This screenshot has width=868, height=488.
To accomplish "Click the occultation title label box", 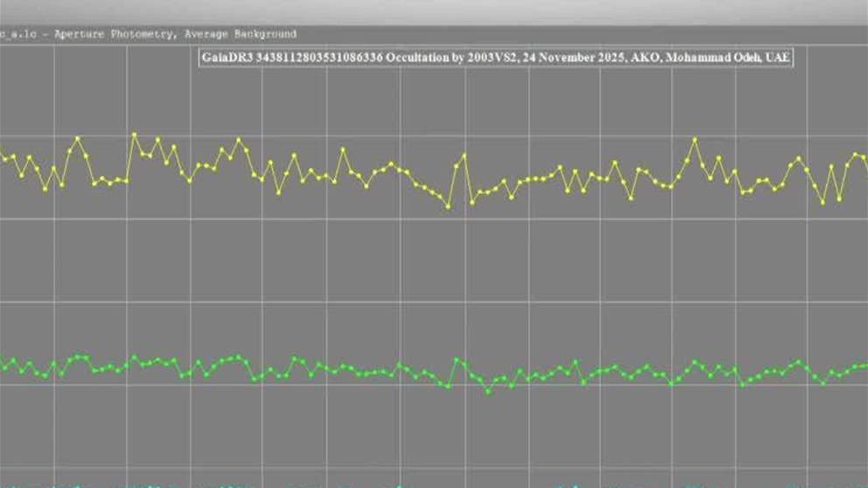I will [496, 57].
